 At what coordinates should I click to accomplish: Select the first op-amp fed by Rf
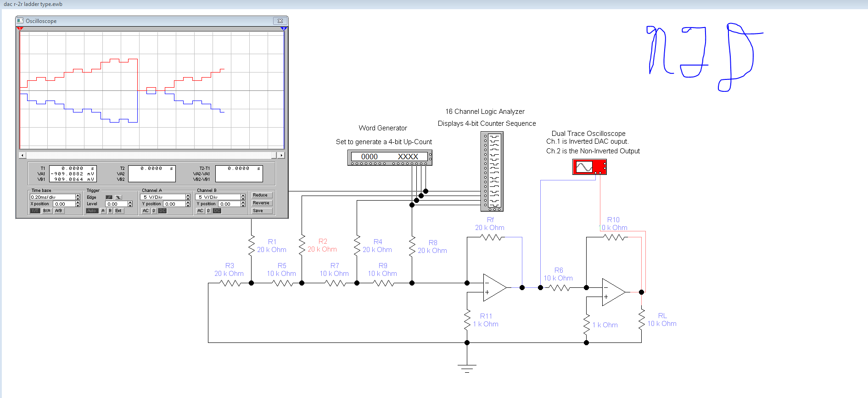(495, 287)
